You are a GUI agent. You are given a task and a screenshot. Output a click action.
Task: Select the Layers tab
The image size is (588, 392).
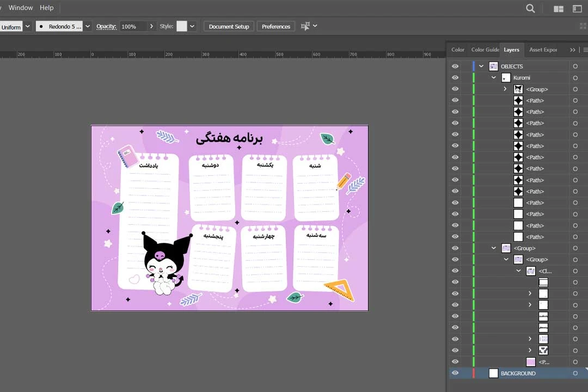511,50
